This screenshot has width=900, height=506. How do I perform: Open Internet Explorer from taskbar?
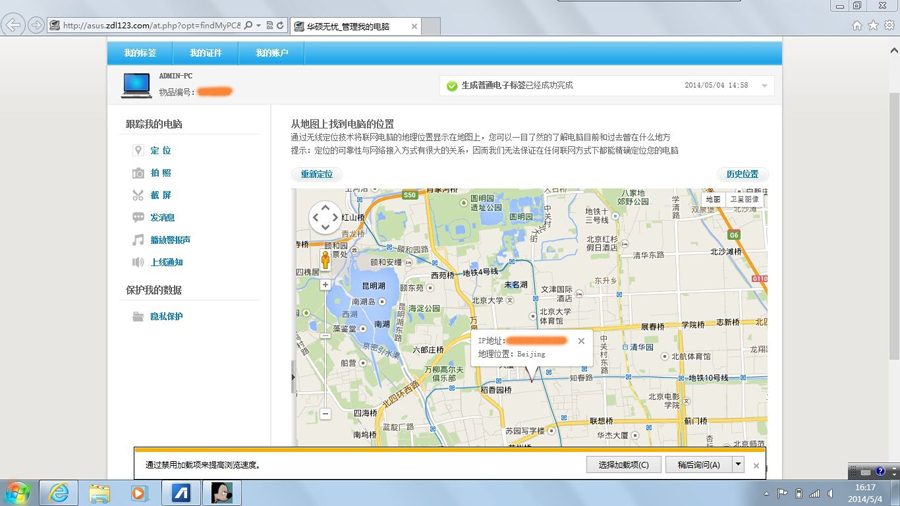pyautogui.click(x=59, y=493)
